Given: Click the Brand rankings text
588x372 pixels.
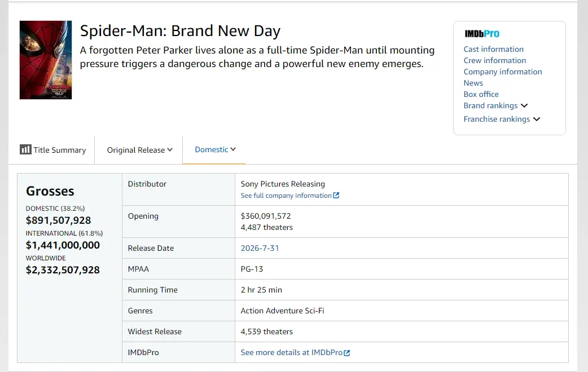Looking at the screenshot, I should [490, 105].
